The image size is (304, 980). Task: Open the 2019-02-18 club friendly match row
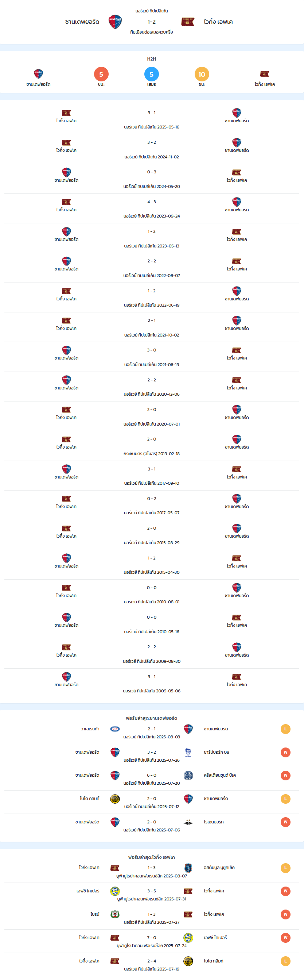(x=152, y=446)
